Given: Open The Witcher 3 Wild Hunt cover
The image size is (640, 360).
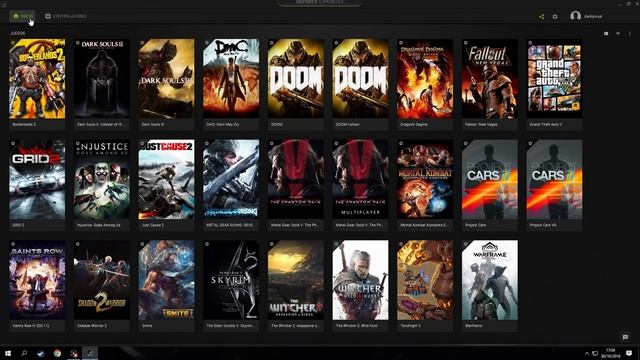Looking at the screenshot, I should click(360, 280).
